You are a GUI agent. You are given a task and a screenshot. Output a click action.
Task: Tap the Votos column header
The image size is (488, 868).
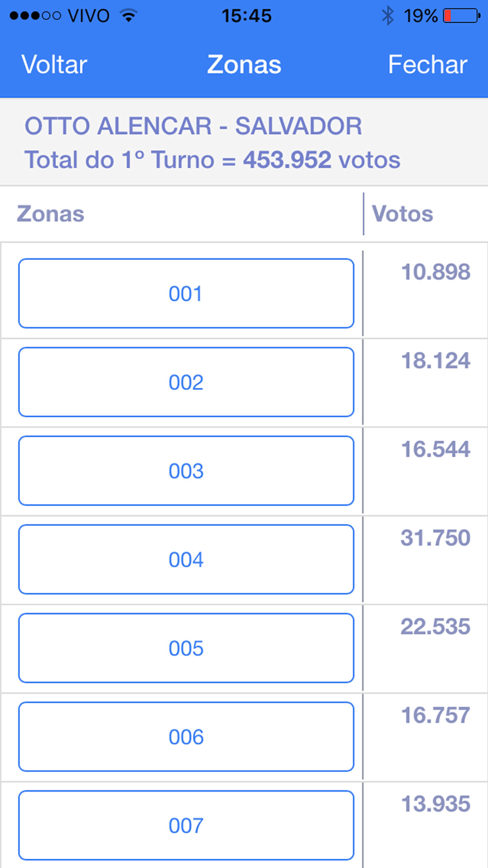[x=403, y=214]
